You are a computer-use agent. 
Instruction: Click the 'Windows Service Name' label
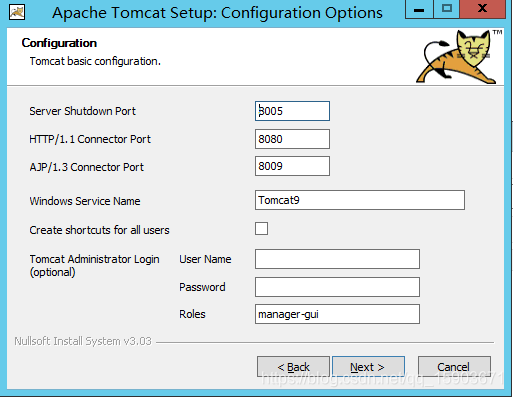click(x=85, y=201)
